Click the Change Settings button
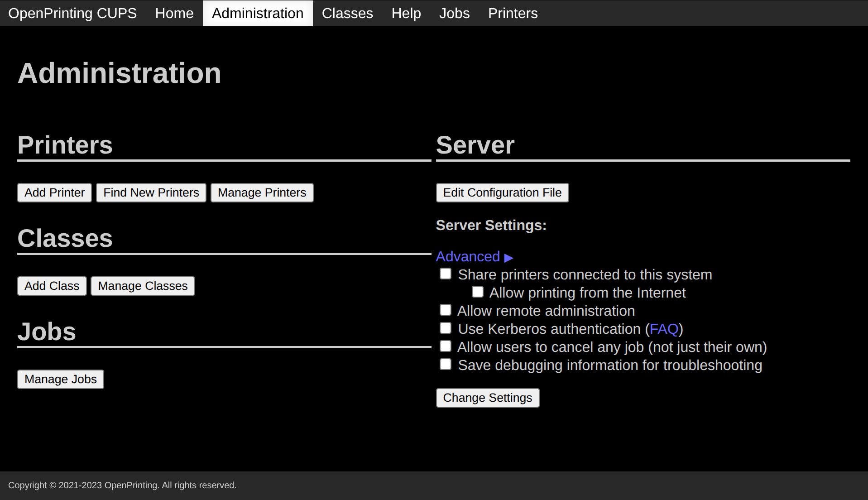This screenshot has width=868, height=500. tap(488, 398)
